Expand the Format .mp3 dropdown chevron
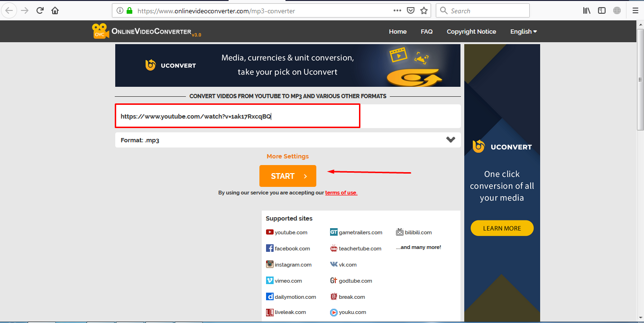 [x=451, y=140]
